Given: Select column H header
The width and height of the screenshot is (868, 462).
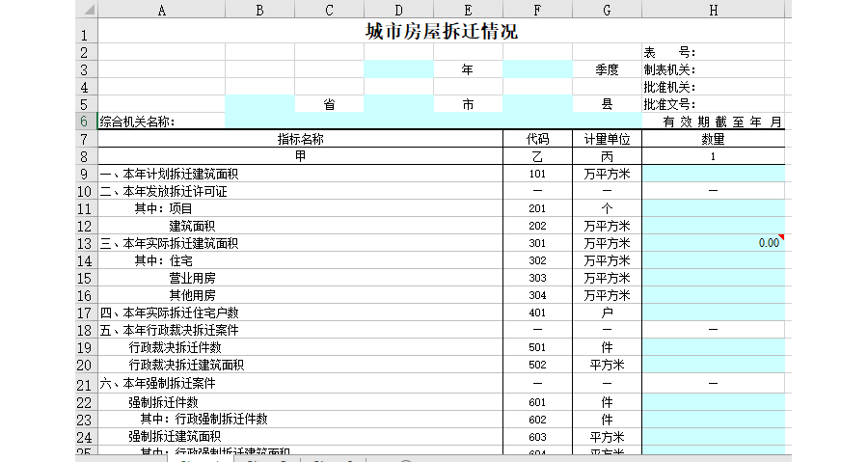Looking at the screenshot, I should (x=712, y=10).
